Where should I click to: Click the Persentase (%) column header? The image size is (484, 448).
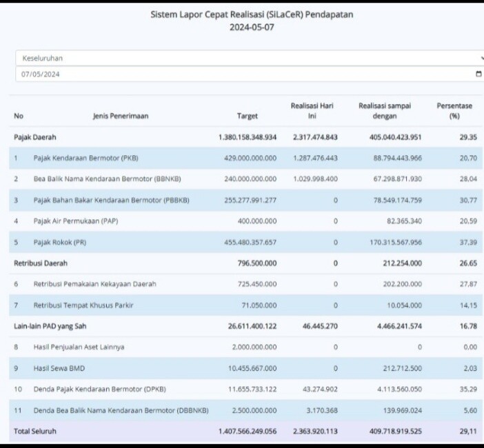pyautogui.click(x=454, y=111)
